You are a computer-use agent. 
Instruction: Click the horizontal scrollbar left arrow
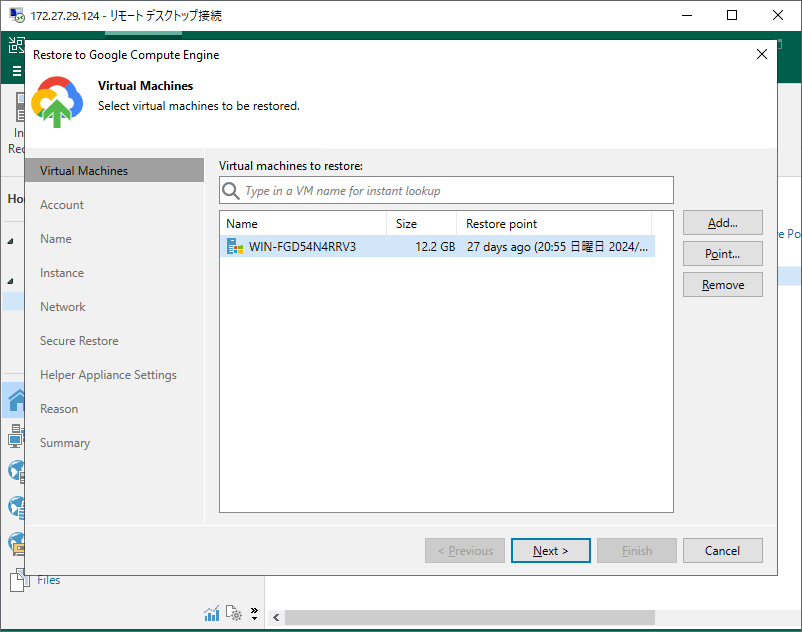click(x=276, y=617)
